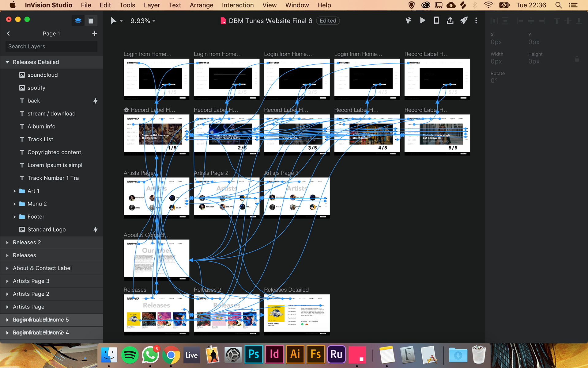Open Spotlight search in menu bar
The width and height of the screenshot is (588, 368).
pyautogui.click(x=558, y=5)
